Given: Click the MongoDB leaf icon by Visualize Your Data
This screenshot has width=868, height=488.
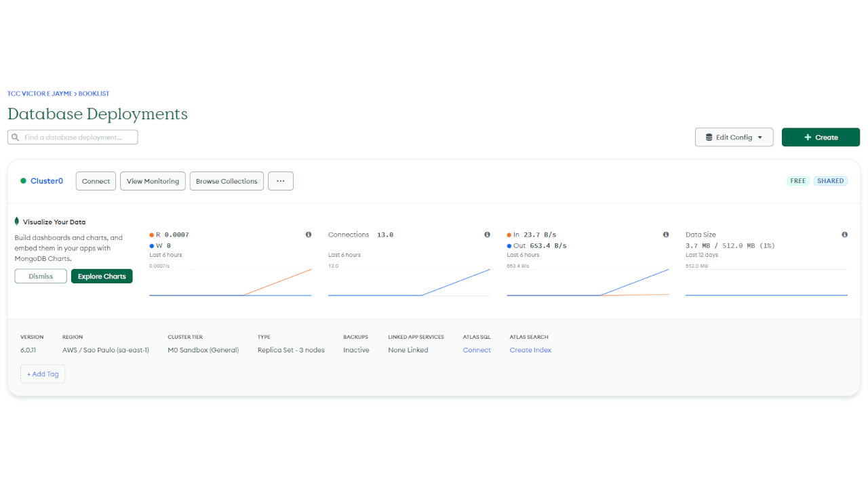Looking at the screenshot, I should click(x=17, y=222).
